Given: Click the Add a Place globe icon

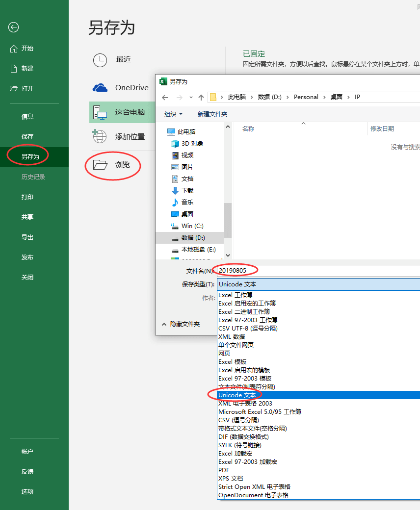Looking at the screenshot, I should click(x=100, y=136).
